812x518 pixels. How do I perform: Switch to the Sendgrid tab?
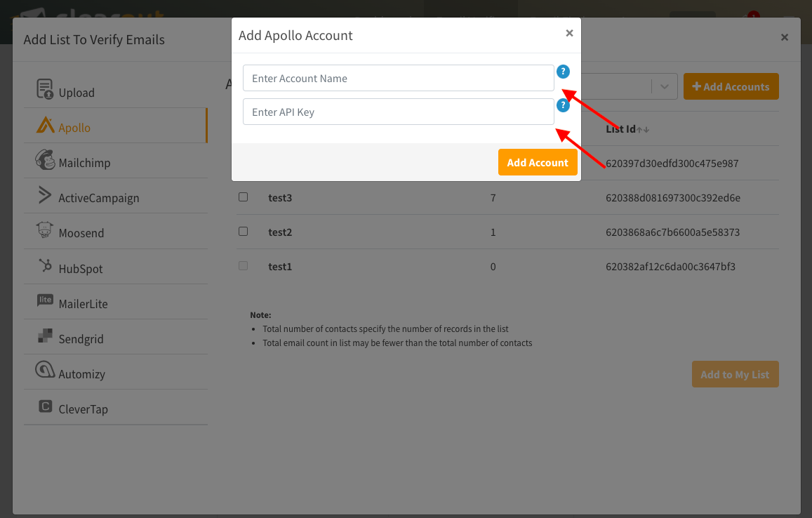pyautogui.click(x=116, y=337)
